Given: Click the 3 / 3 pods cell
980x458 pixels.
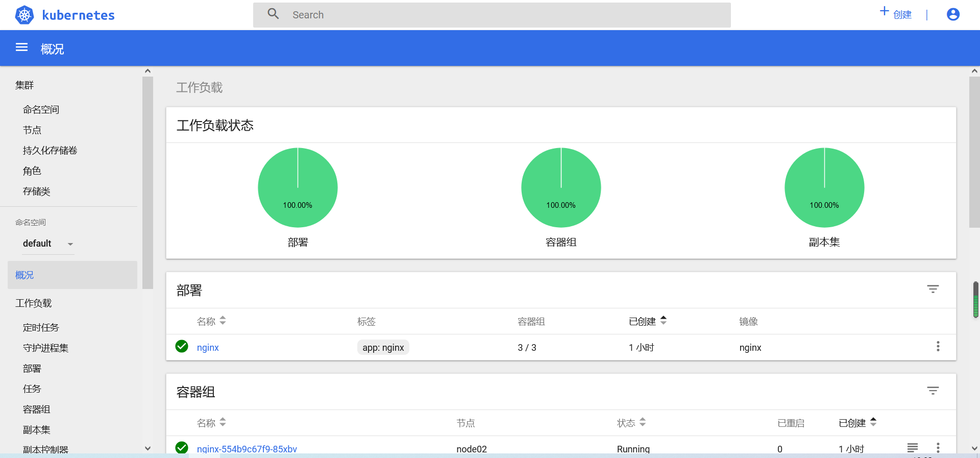Looking at the screenshot, I should pos(527,348).
